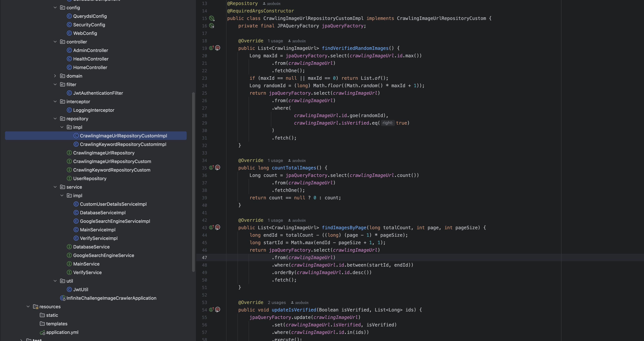Image resolution: width=644 pixels, height=341 pixels.
Task: Click the 'right:' parameter hint on line 29
Action: click(388, 123)
